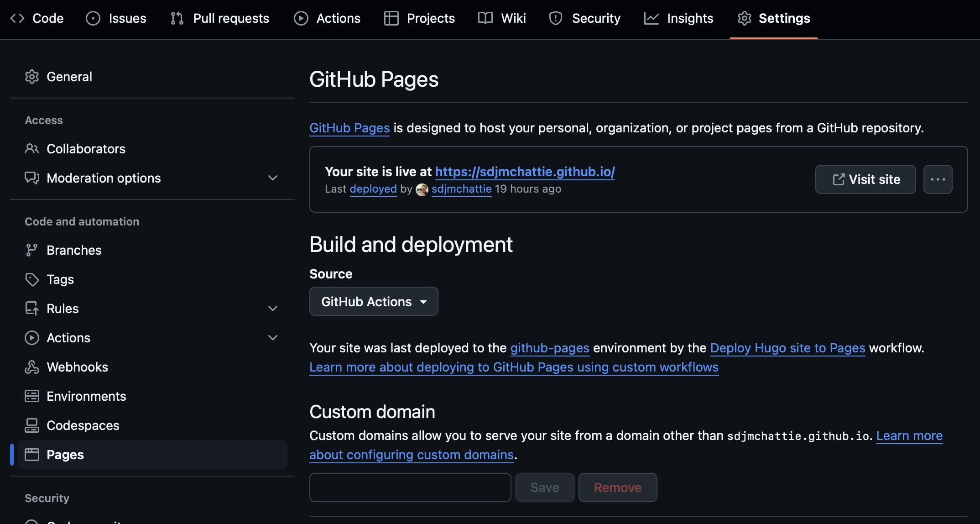Screen dimensions: 980x524
Task: Click the Branches git-branch icon
Action: coord(32,250)
